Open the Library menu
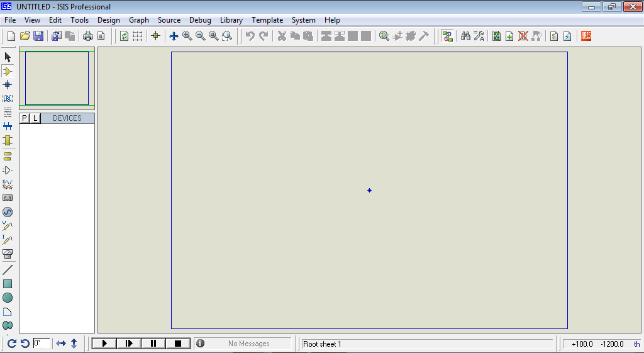The height and width of the screenshot is (353, 644). 231,20
